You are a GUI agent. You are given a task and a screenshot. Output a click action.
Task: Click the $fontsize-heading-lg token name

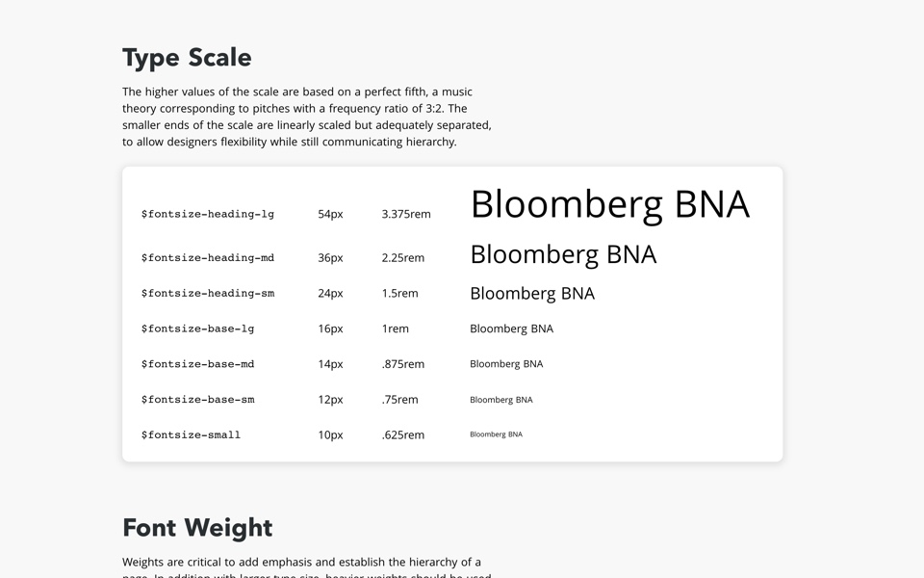(x=208, y=214)
